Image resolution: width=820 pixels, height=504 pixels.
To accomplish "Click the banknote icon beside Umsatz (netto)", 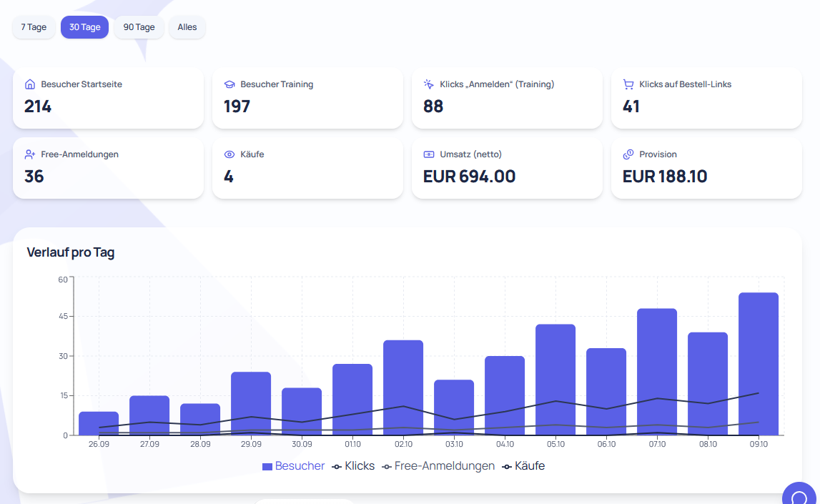I will point(428,154).
